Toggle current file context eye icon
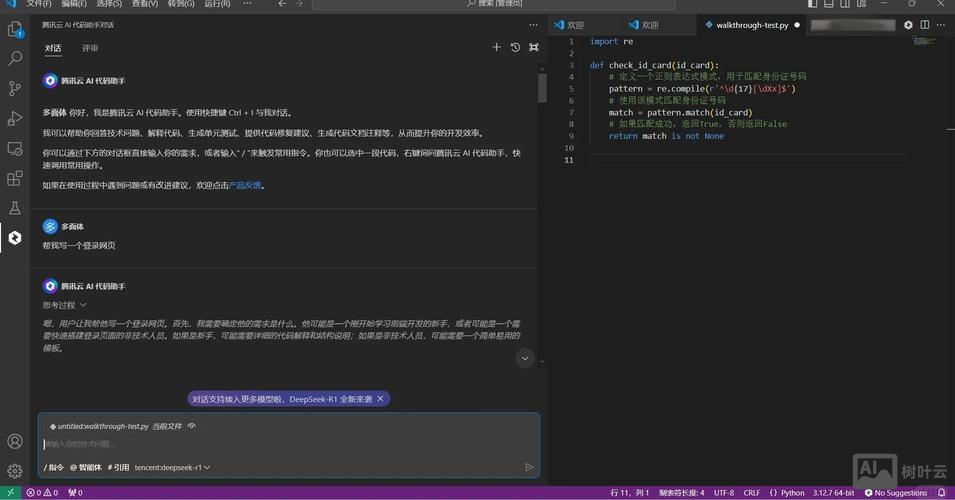The image size is (955, 500). [192, 426]
